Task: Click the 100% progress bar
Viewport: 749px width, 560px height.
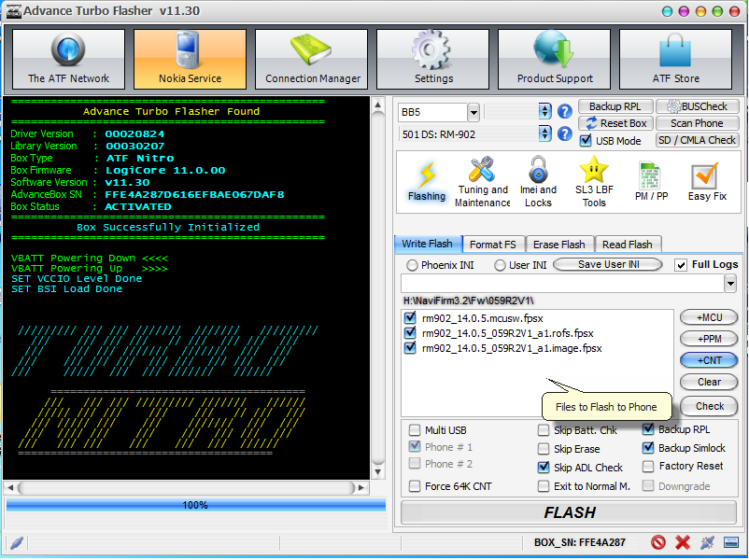Action: point(196,505)
